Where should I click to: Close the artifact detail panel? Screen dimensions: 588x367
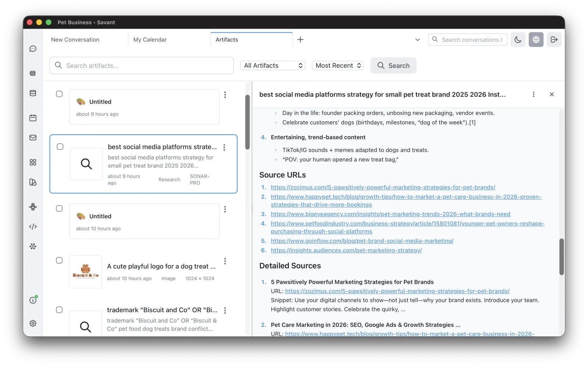[552, 95]
